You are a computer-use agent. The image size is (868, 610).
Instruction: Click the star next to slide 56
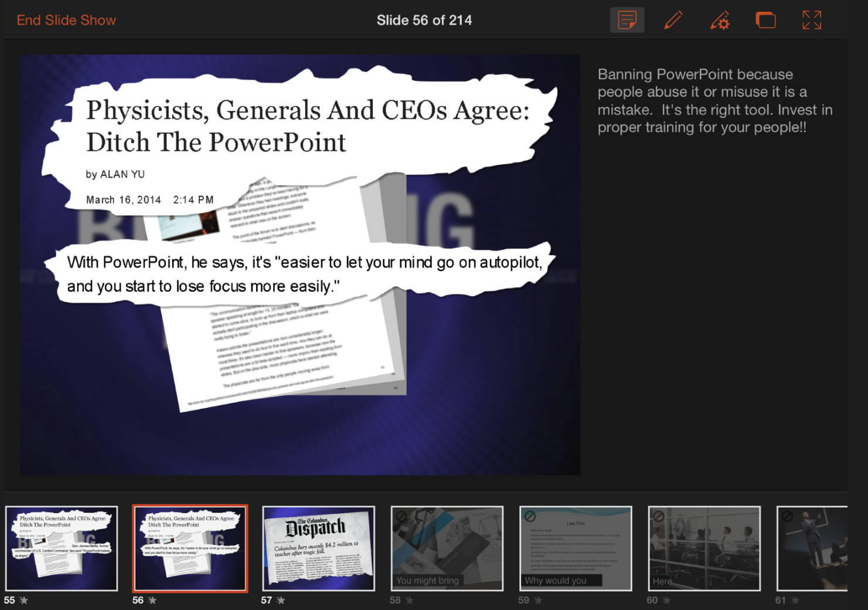click(152, 600)
